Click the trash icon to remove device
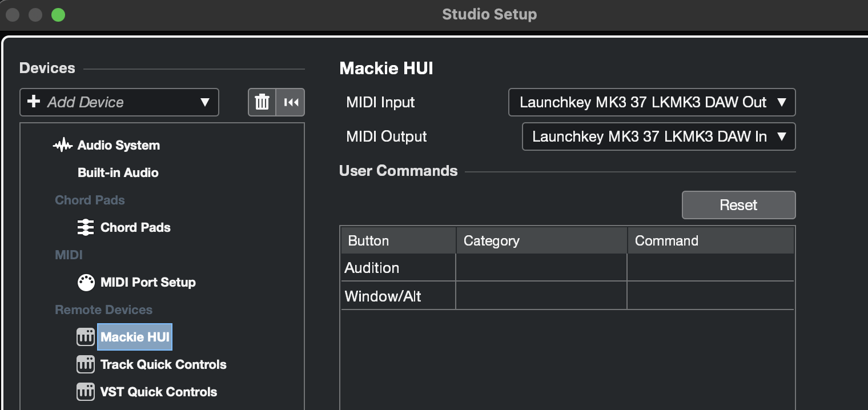Viewport: 868px width, 410px height. point(262,102)
